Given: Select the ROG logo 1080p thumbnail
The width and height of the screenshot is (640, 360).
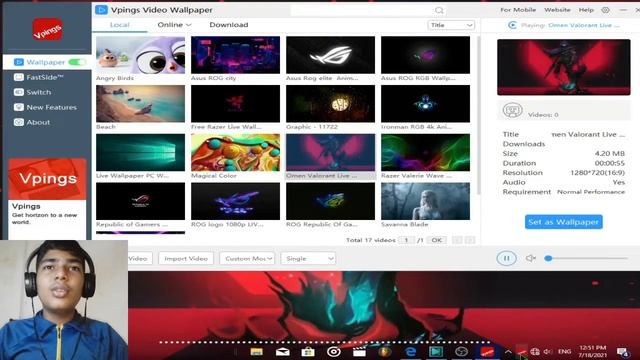Looking at the screenshot, I should pos(236,201).
